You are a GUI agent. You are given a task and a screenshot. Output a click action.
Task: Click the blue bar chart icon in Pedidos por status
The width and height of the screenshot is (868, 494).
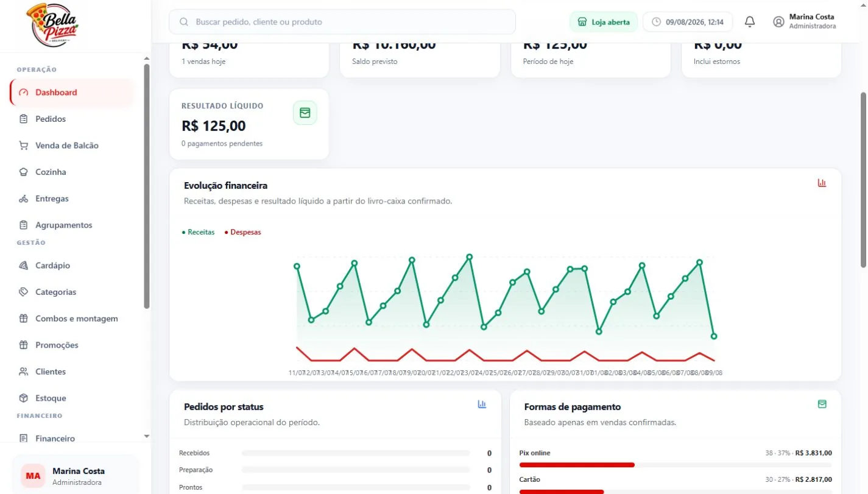tap(482, 404)
